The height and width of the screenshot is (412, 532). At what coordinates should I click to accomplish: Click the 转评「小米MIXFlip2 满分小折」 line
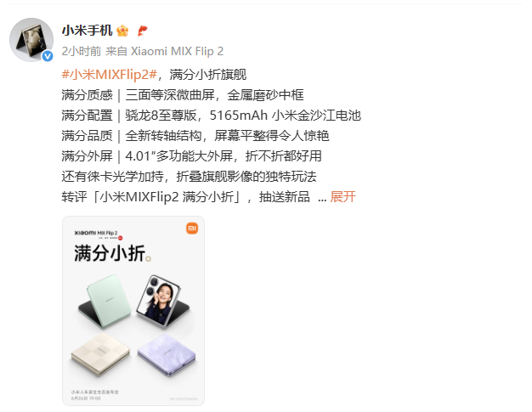[x=185, y=197]
